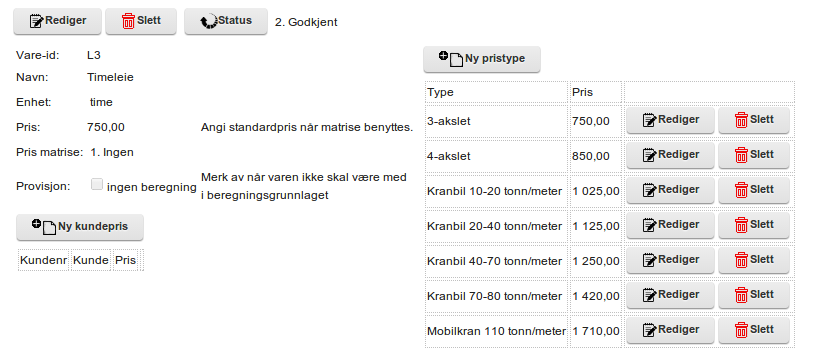Click trash icon for Kranbil 40-70 tonn/meter

[x=741, y=260]
